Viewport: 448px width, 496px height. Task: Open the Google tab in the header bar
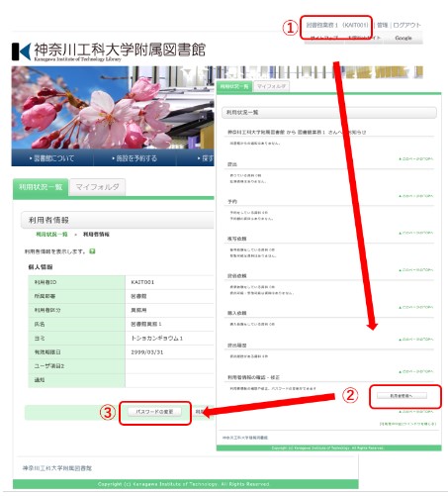[x=403, y=38]
